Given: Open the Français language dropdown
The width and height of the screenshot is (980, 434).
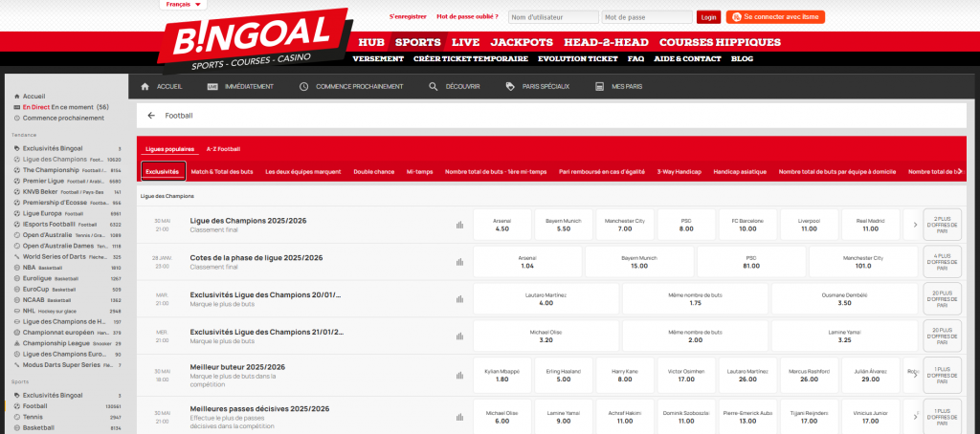Looking at the screenshot, I should coord(184,5).
